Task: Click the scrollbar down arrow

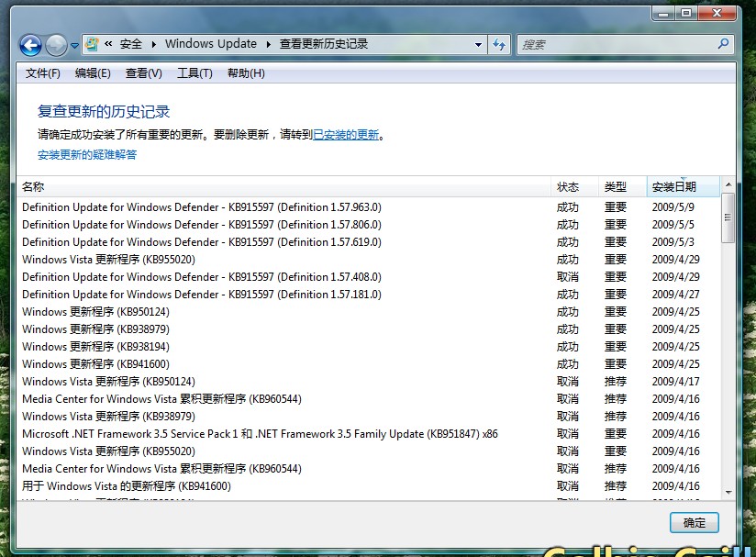Action: point(728,493)
